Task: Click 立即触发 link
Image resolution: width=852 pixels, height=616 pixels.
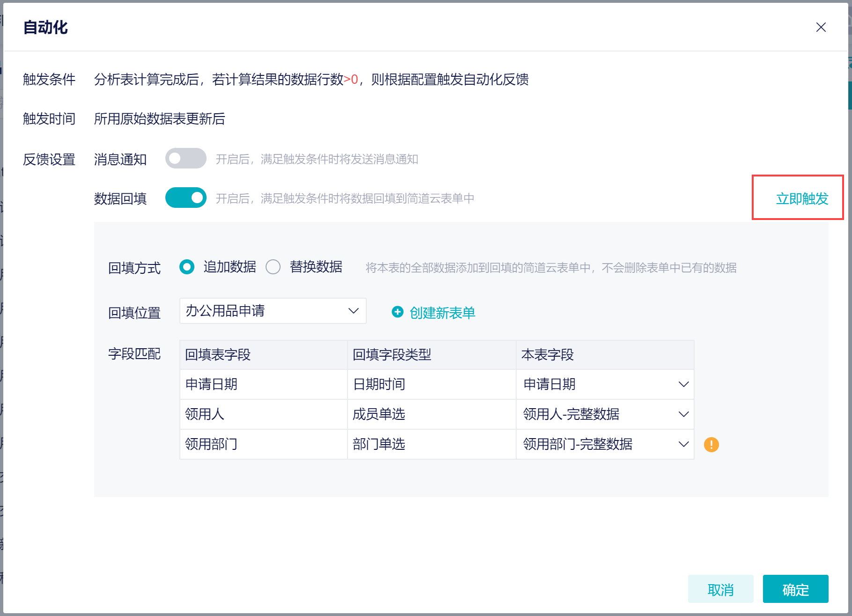Action: [802, 198]
